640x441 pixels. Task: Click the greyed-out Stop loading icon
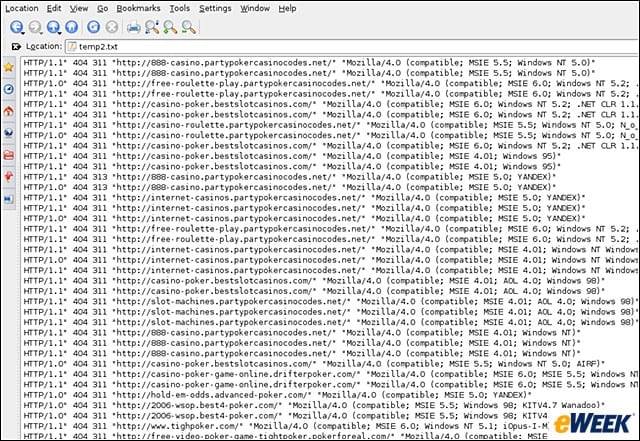112,27
